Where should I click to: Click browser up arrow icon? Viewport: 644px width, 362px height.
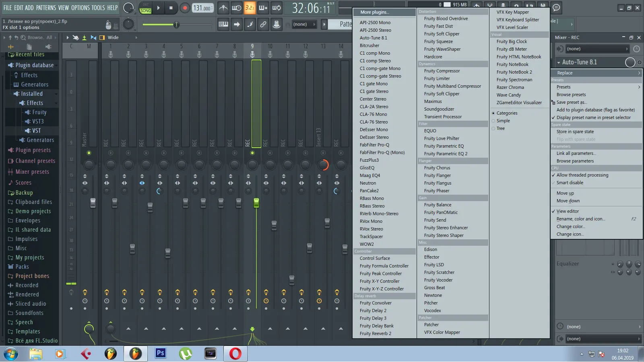pos(10,37)
